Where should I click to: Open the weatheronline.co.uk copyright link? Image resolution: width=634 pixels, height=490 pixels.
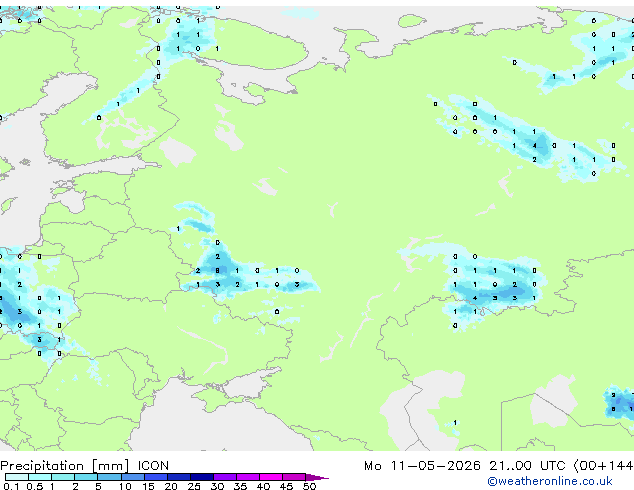tap(550, 481)
